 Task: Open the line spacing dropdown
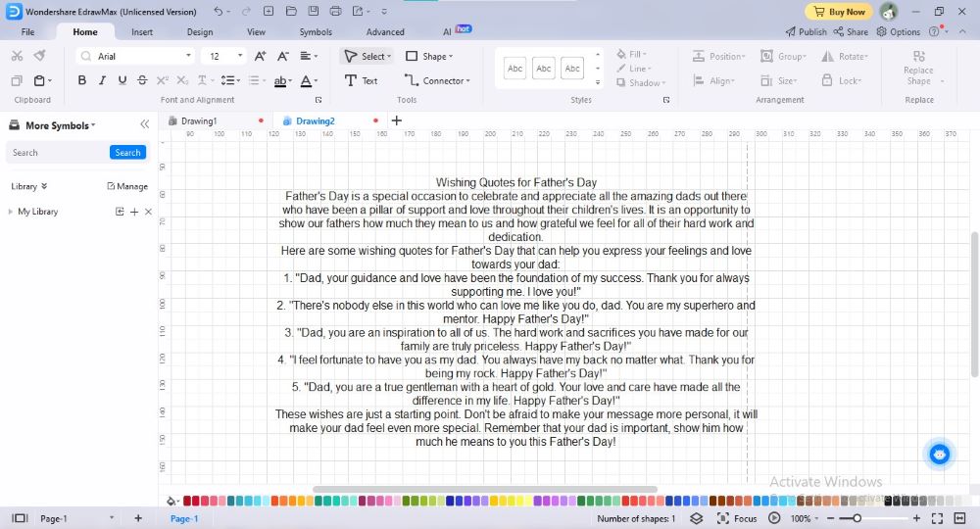[x=230, y=80]
